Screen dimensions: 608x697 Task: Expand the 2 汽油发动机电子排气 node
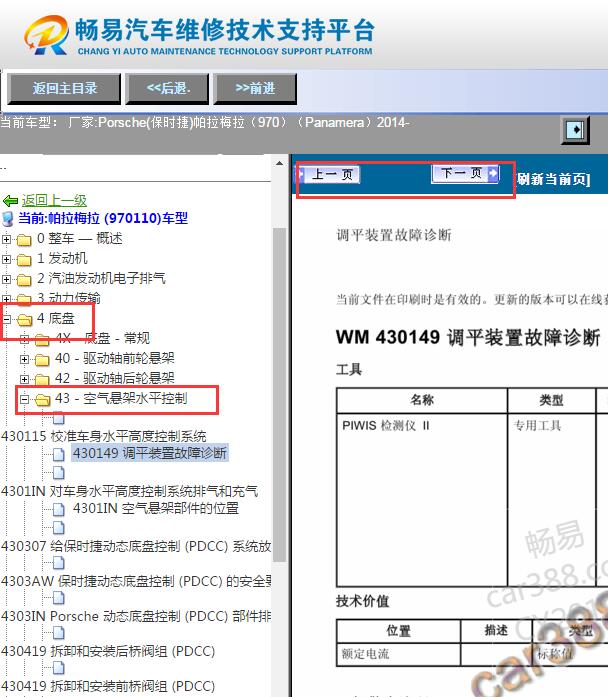6,279
